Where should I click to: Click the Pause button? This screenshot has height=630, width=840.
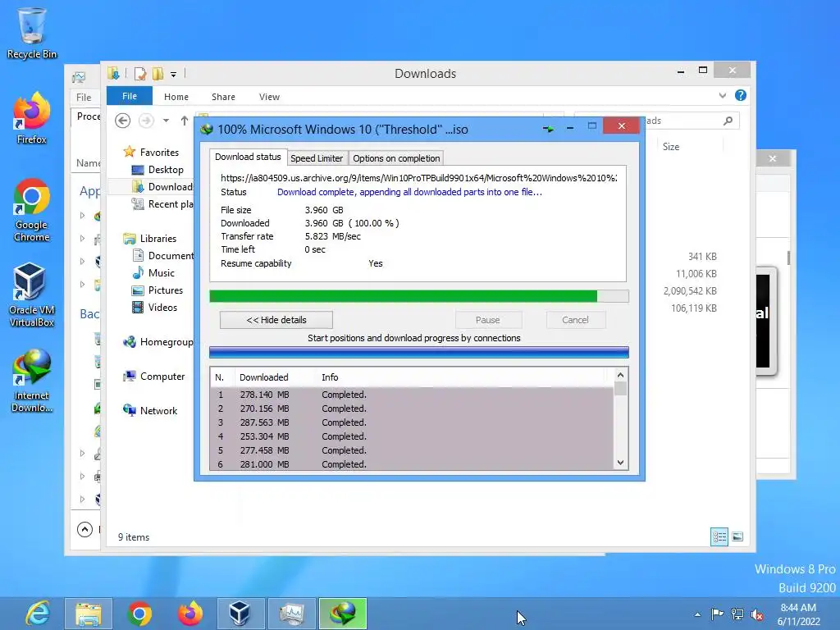tap(488, 320)
